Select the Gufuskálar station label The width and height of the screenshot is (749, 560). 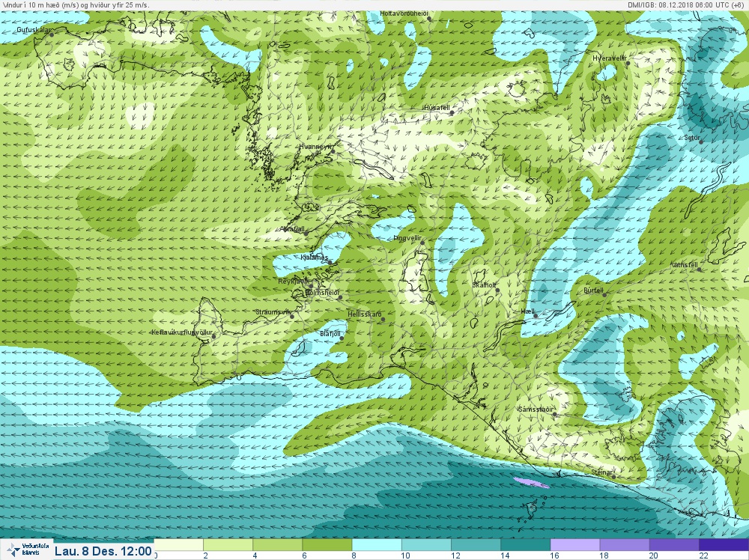click(x=33, y=30)
